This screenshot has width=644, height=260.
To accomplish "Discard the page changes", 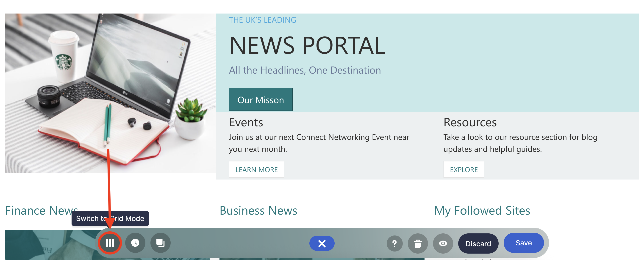I will tap(478, 243).
